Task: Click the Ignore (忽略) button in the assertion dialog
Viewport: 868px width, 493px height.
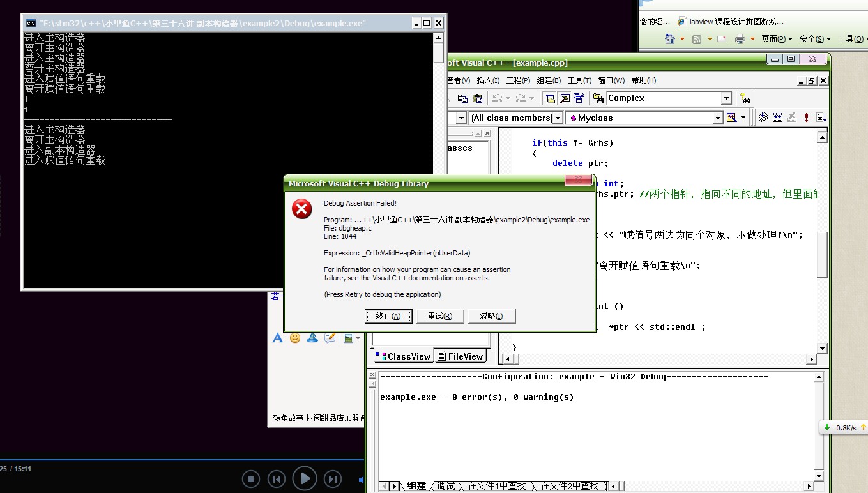Action: coord(492,316)
